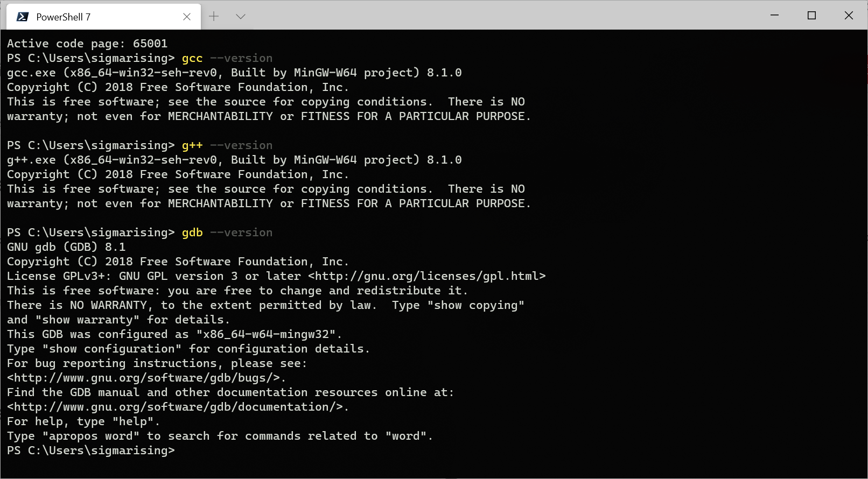Click the MinGW-W64 version output line

[x=234, y=72]
